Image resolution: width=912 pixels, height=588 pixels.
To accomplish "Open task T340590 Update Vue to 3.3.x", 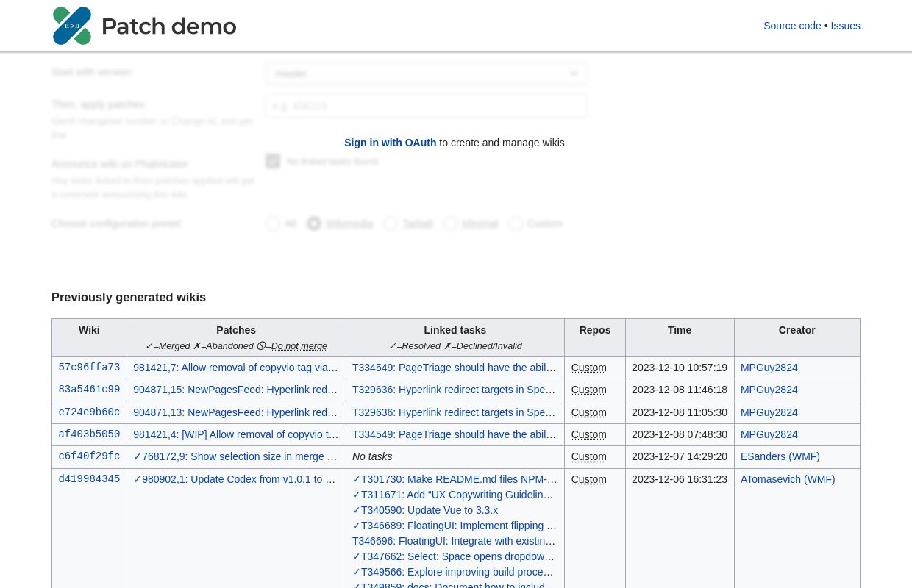I will (429, 510).
